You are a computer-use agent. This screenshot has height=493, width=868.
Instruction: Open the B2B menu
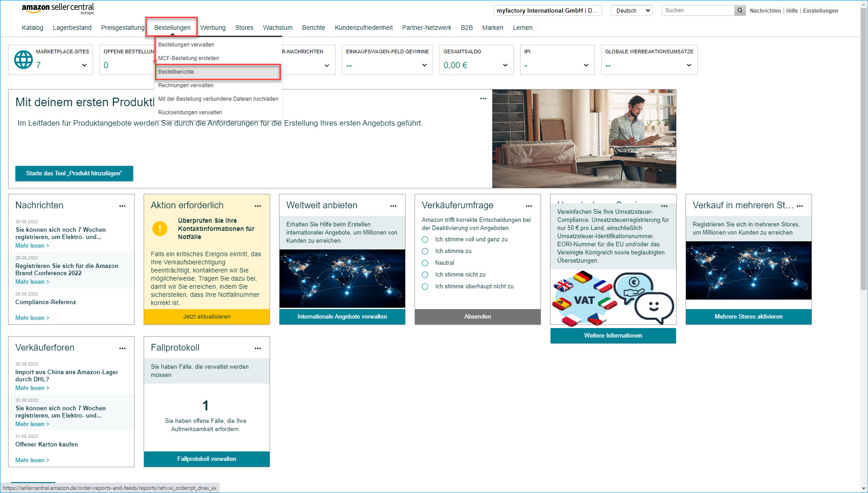(467, 28)
